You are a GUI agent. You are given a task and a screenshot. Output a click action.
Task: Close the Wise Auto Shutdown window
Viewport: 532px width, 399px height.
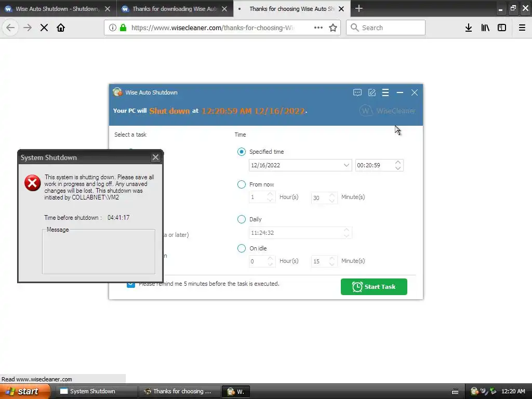pyautogui.click(x=414, y=92)
